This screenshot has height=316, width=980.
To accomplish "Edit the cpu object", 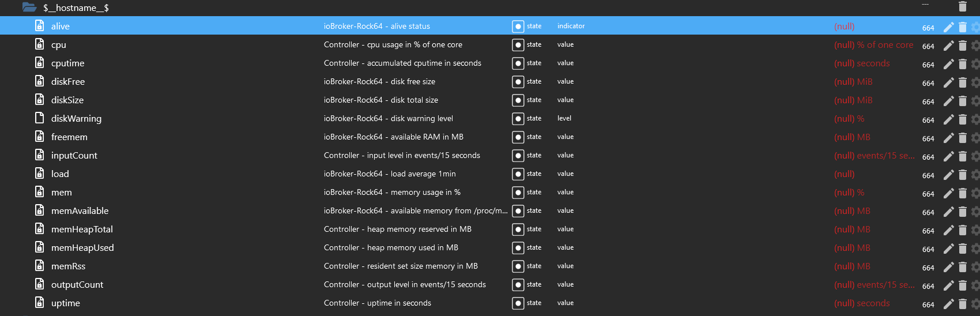I will (x=948, y=46).
